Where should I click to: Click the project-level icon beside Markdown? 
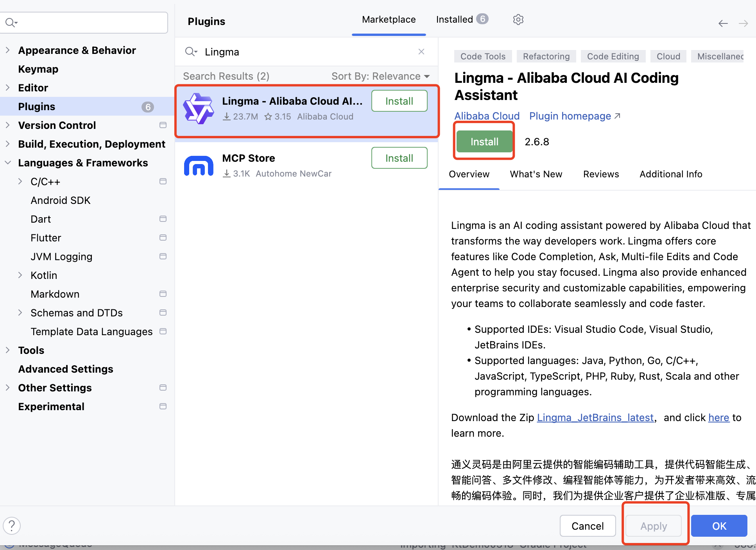pos(163,294)
